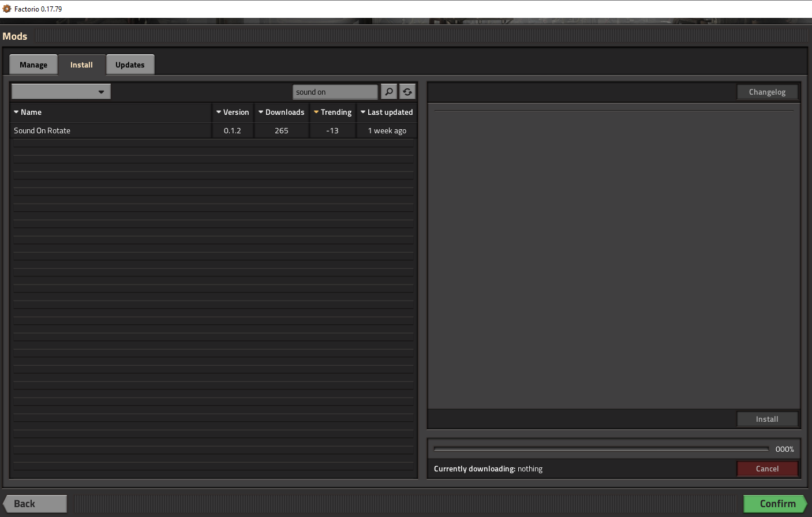This screenshot has height=517, width=812.
Task: Switch to the Manage tab
Action: click(33, 65)
